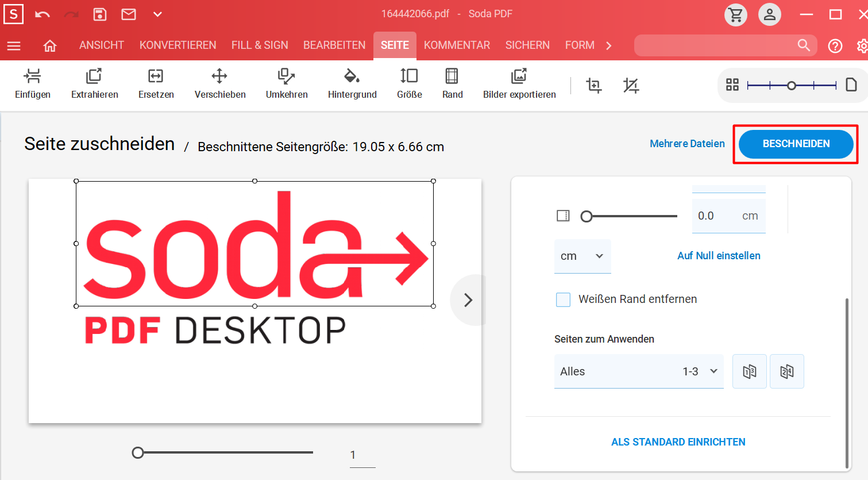Click the BESCHNEIDEN button
Screen dimensions: 868x480
coord(796,144)
